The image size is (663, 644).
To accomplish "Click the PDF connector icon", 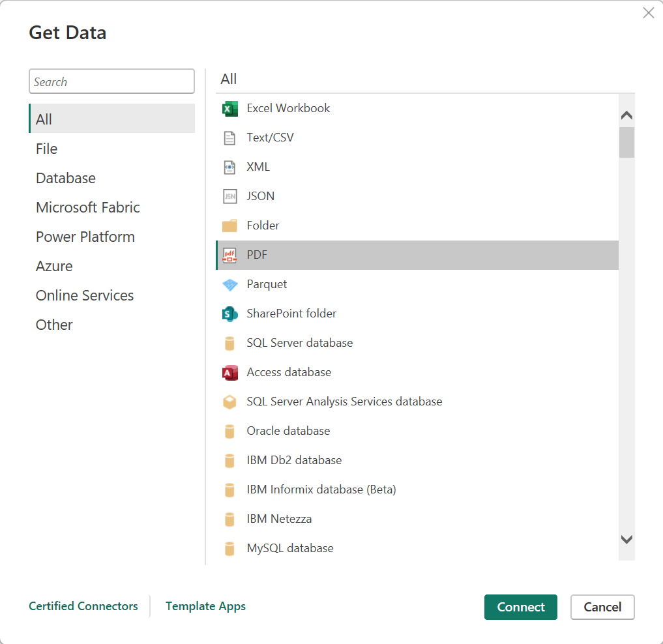I will tap(230, 255).
